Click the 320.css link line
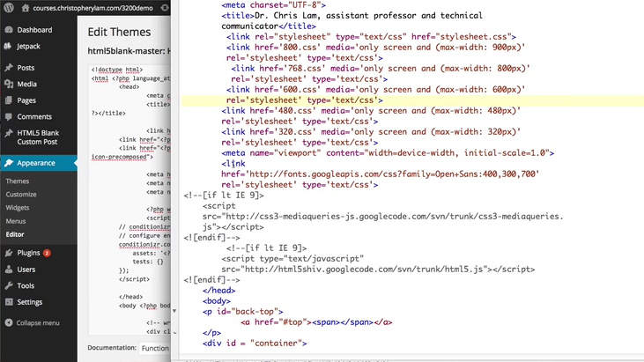 pos(371,132)
